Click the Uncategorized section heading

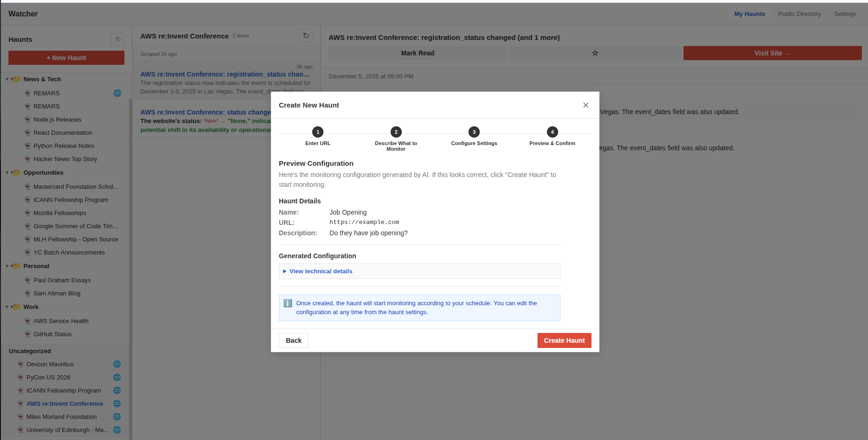tap(30, 351)
